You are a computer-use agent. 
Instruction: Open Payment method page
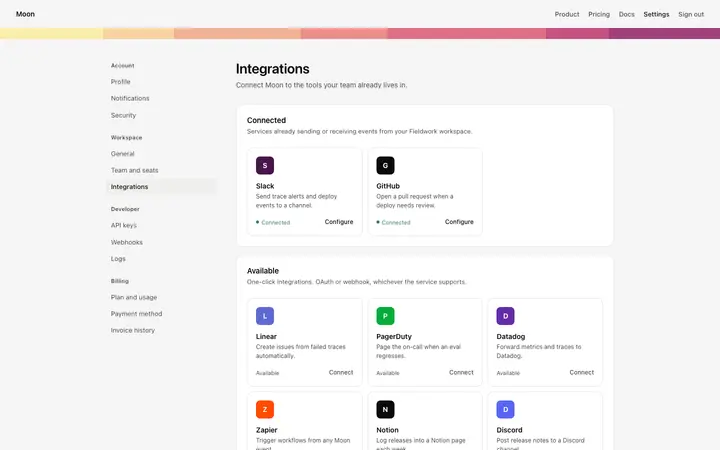click(x=136, y=314)
